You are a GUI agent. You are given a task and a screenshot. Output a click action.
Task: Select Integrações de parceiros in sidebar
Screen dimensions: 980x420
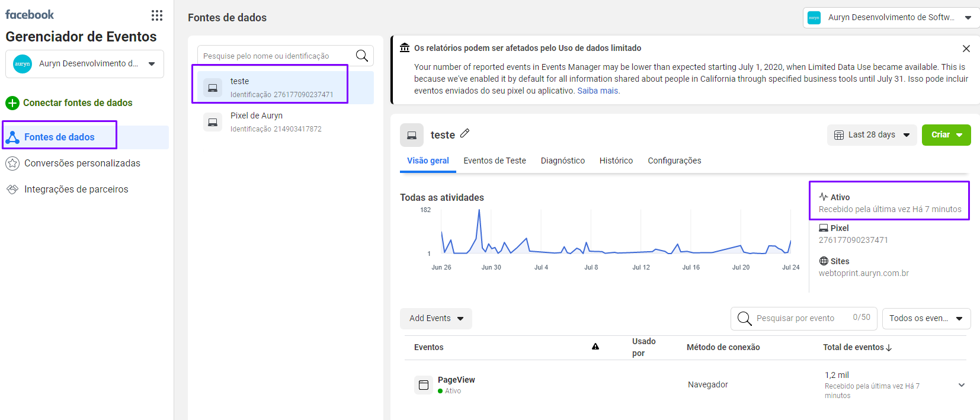pyautogui.click(x=76, y=190)
